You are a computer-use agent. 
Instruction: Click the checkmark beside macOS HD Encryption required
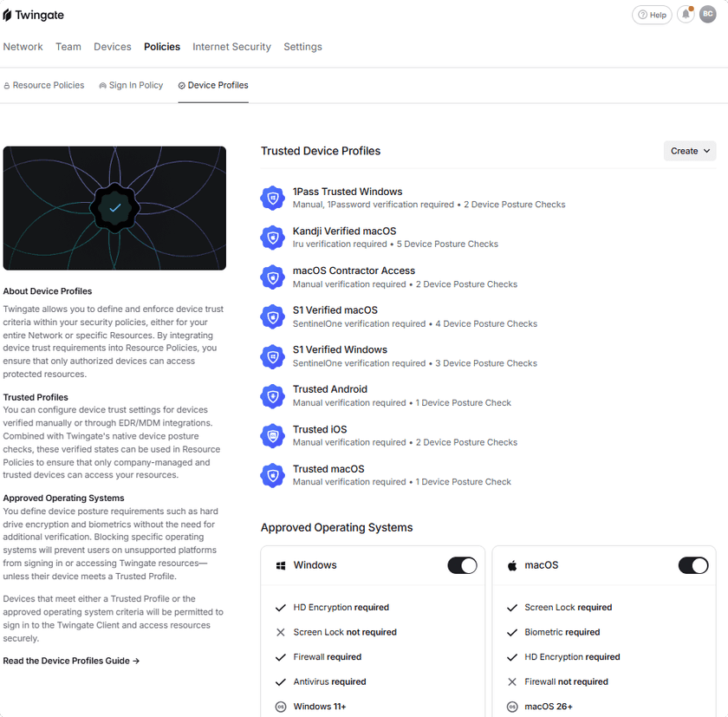[512, 657]
